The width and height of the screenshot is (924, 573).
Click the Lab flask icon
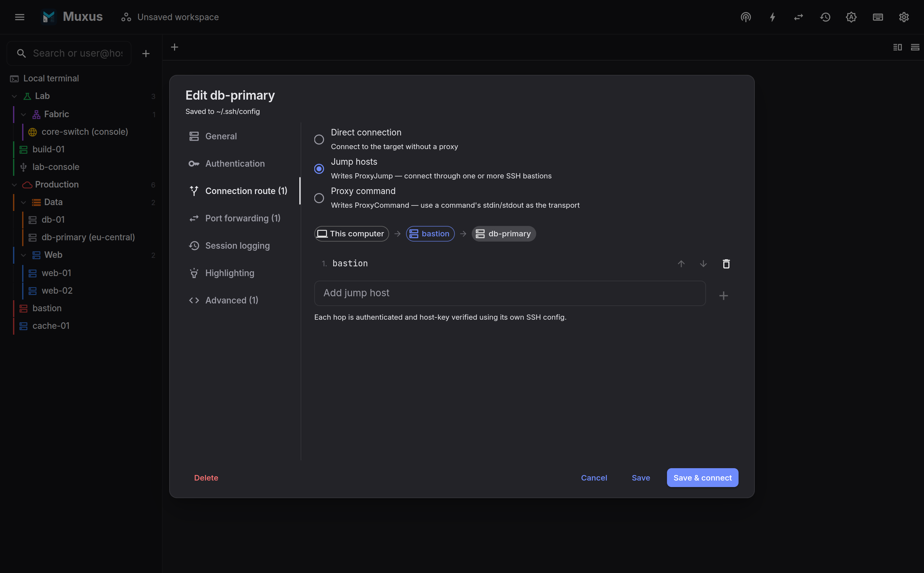point(27,96)
